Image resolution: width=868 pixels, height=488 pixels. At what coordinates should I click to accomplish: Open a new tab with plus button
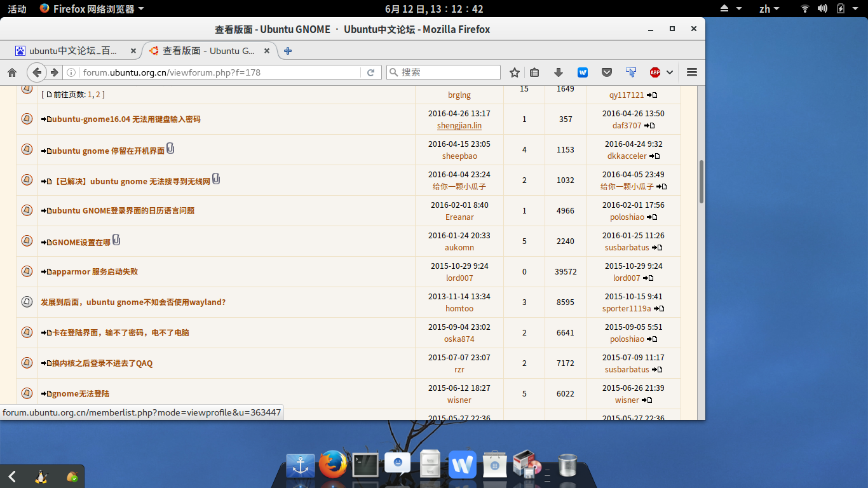click(x=288, y=51)
